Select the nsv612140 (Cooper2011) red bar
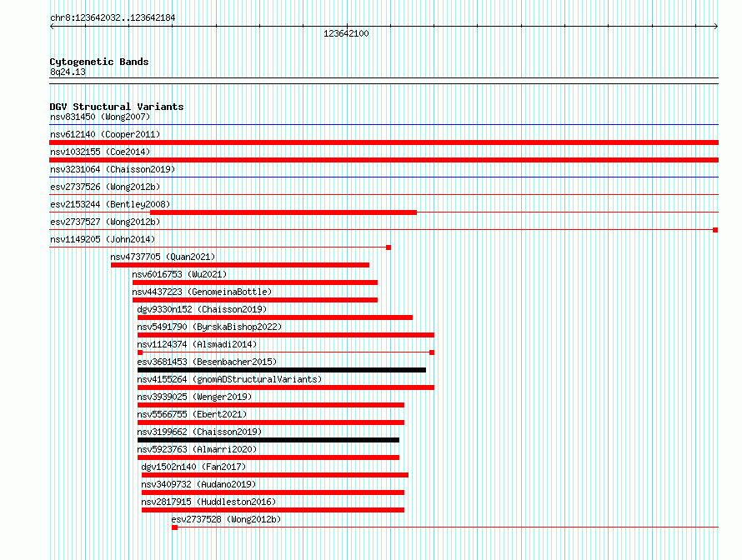 384,142
